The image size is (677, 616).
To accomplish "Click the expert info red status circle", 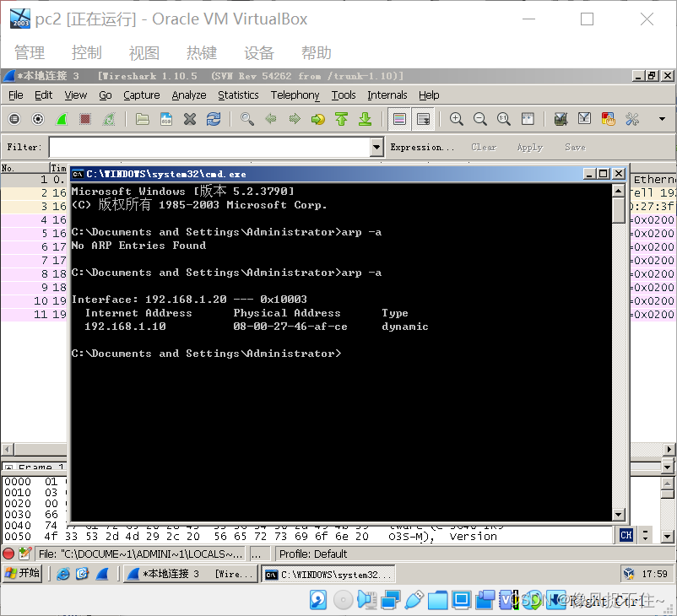I will pyautogui.click(x=8, y=554).
